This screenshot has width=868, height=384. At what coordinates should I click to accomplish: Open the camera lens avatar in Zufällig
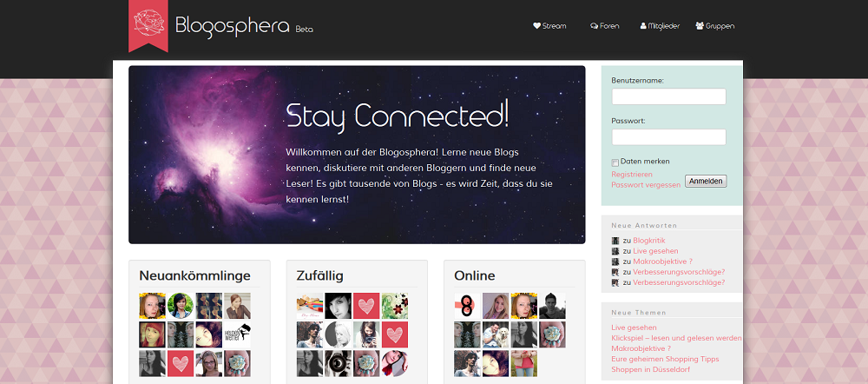[338, 363]
